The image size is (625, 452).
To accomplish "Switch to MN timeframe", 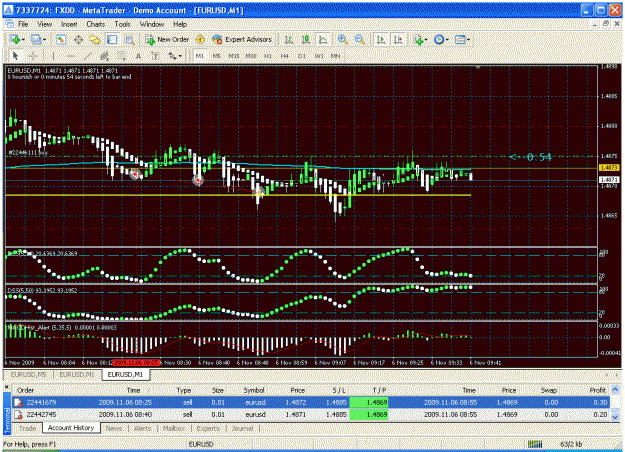I will (336, 56).
